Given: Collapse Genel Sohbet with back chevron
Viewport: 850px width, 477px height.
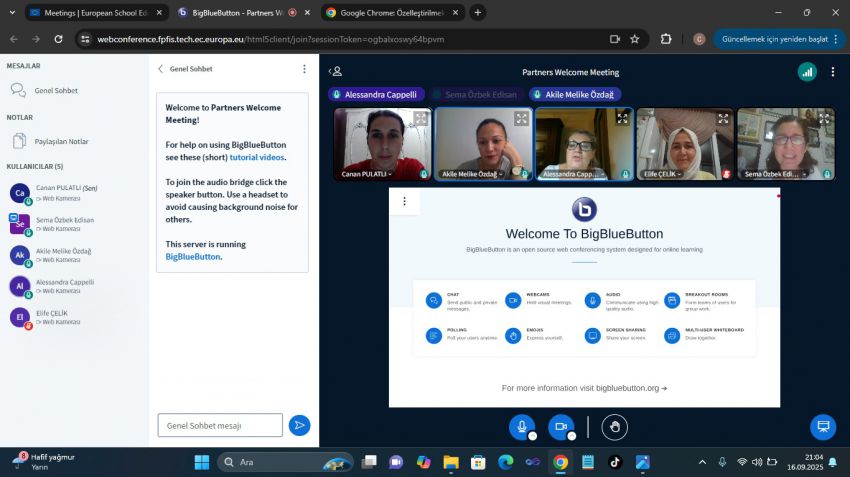Looking at the screenshot, I should click(x=161, y=69).
